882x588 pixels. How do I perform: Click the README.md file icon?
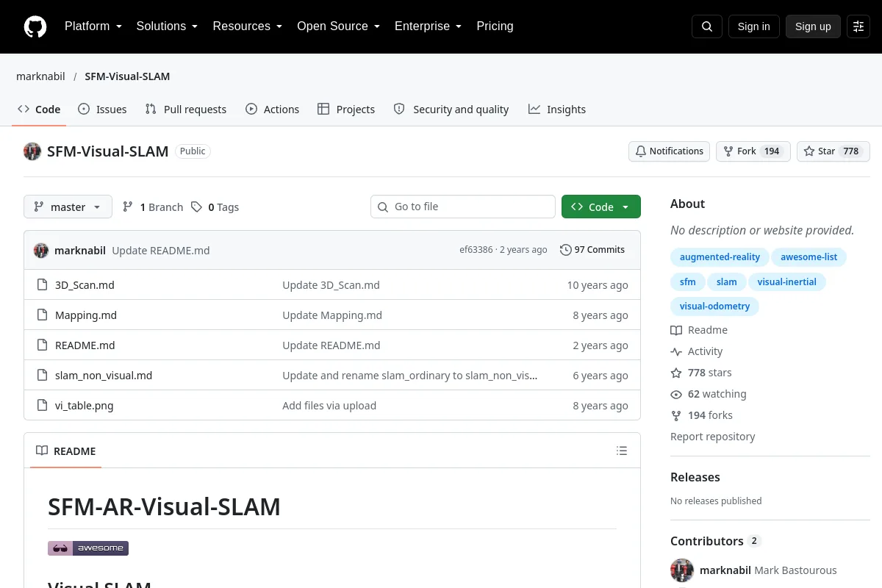pyautogui.click(x=43, y=345)
